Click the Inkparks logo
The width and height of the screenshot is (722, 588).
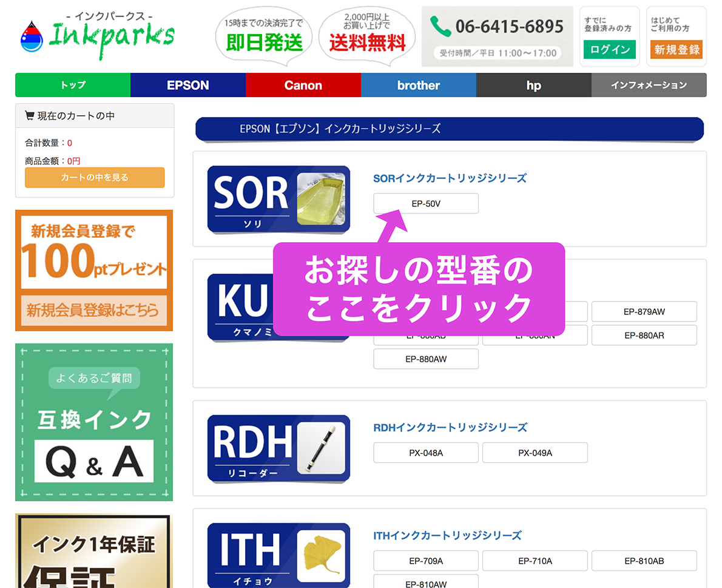point(98,36)
